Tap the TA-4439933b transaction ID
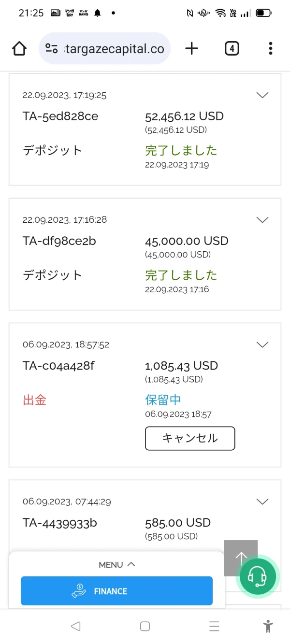This screenshot has height=644, width=290. (59, 523)
